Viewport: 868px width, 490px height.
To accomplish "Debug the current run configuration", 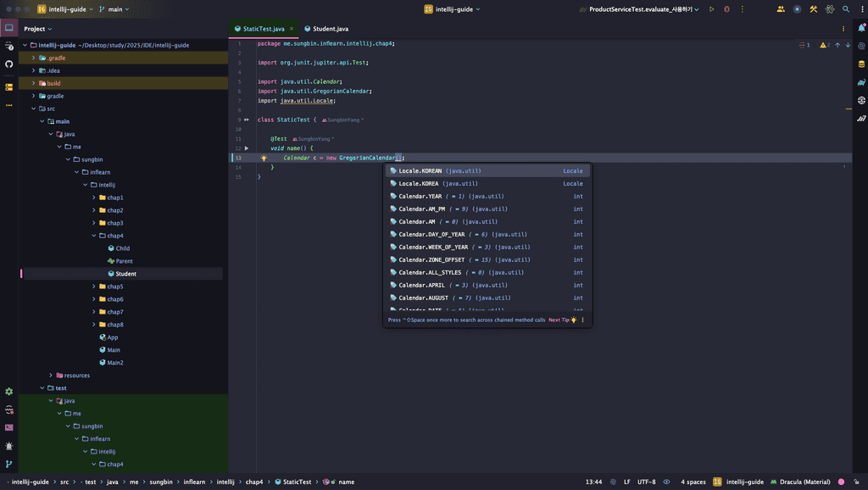I will click(x=726, y=9).
